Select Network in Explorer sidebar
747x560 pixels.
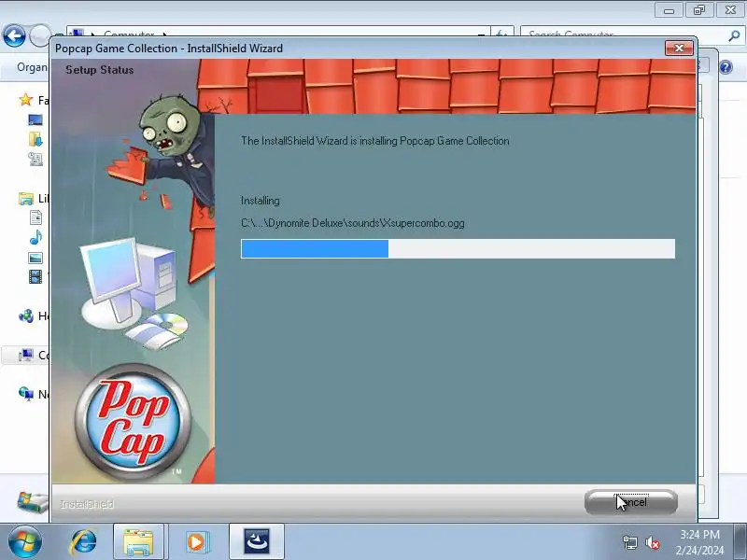pos(33,394)
